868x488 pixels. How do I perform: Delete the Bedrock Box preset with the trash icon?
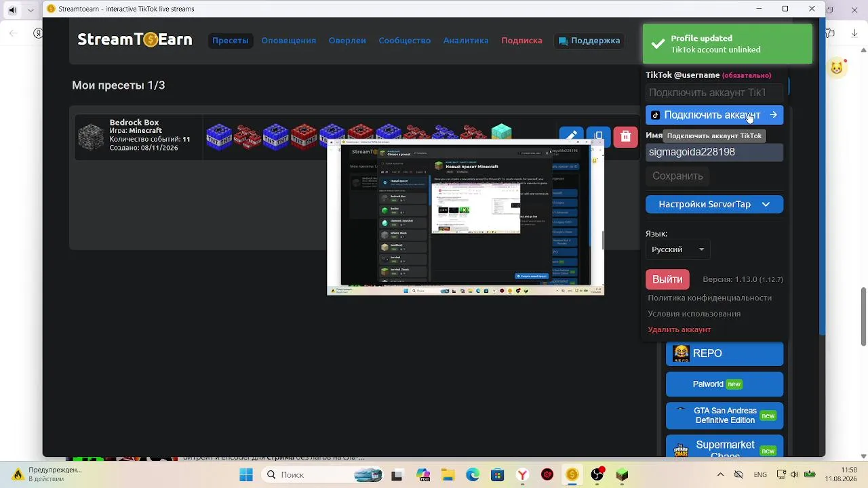(625, 136)
